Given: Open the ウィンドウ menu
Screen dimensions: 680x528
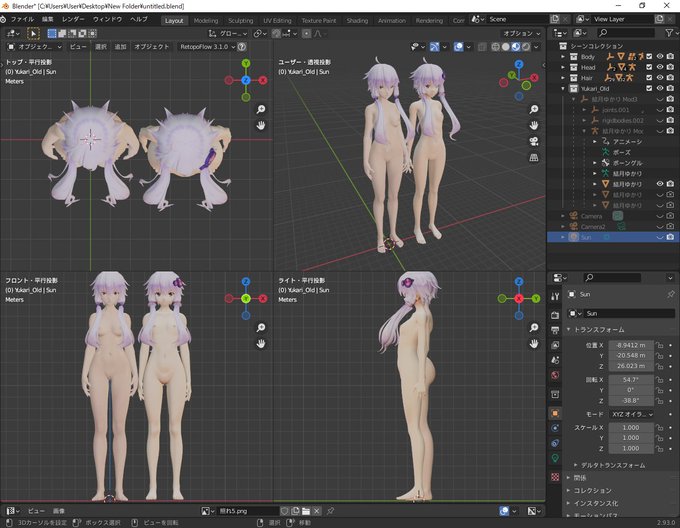Looking at the screenshot, I should click(x=107, y=19).
